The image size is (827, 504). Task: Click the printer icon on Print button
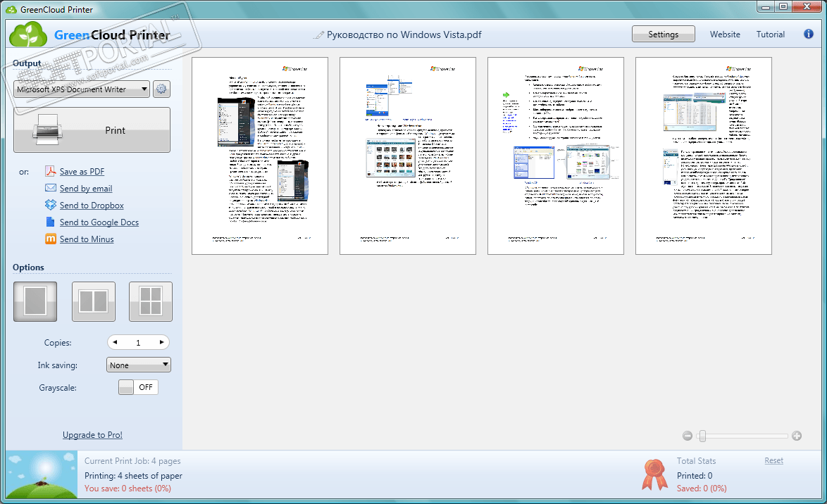click(47, 129)
